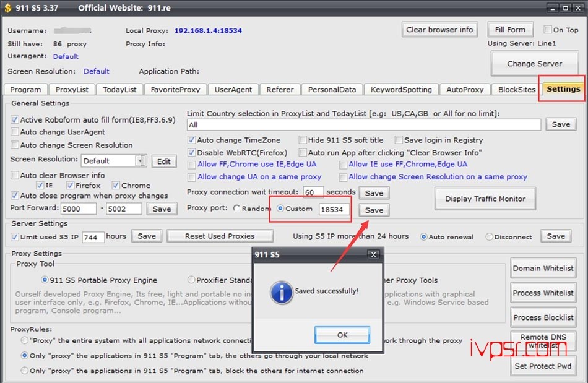
Task: Open the ProxyList tab
Action: 72,90
